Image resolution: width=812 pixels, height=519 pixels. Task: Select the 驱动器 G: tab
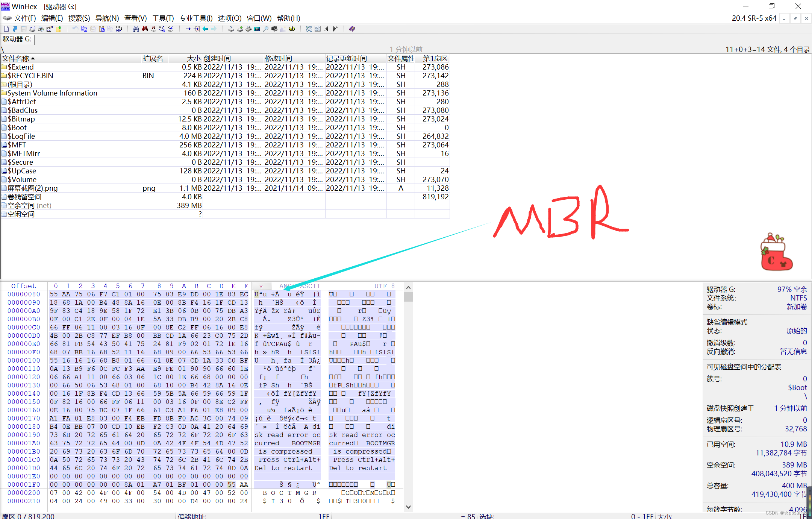pos(17,39)
